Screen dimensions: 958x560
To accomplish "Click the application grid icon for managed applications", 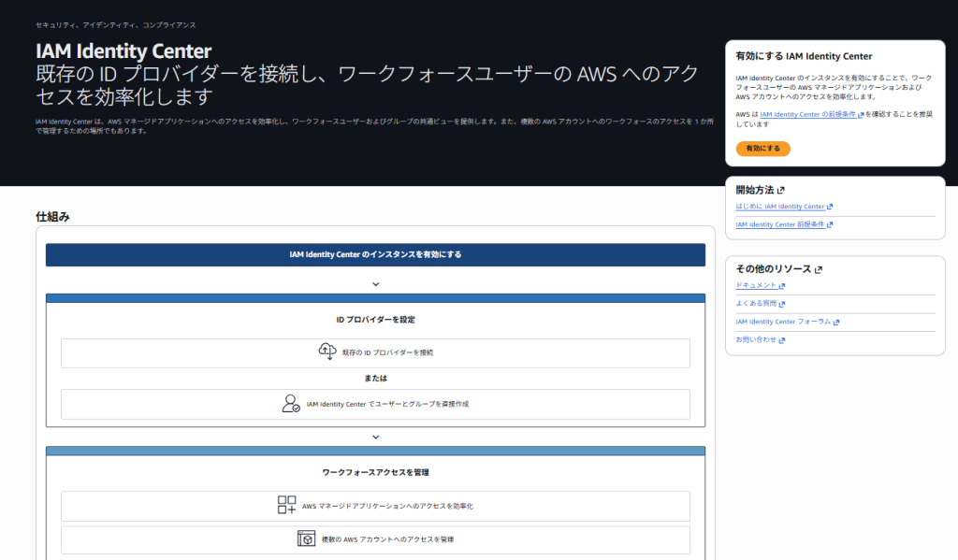I will coord(286,506).
